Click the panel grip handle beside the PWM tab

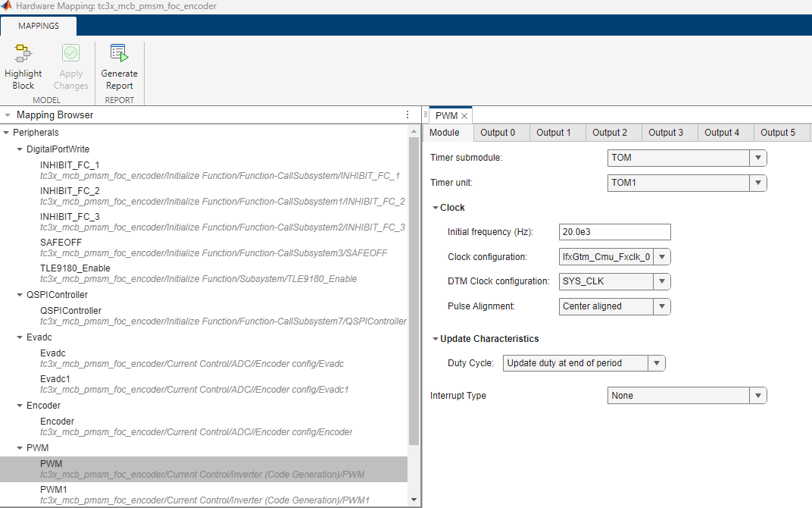[x=425, y=114]
